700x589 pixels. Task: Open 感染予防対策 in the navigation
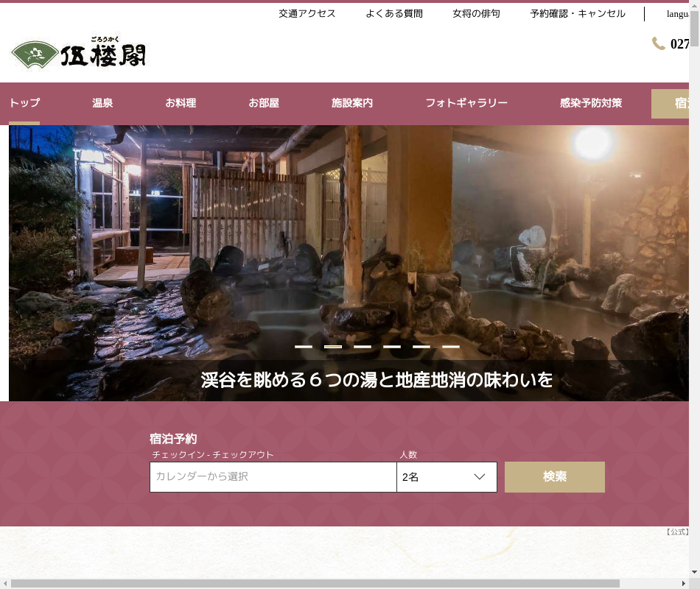coord(591,103)
